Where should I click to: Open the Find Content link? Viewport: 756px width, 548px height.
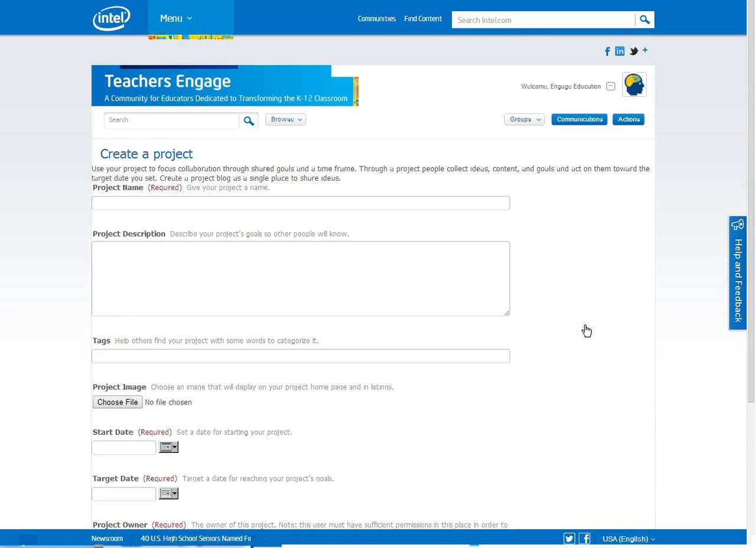pos(423,19)
